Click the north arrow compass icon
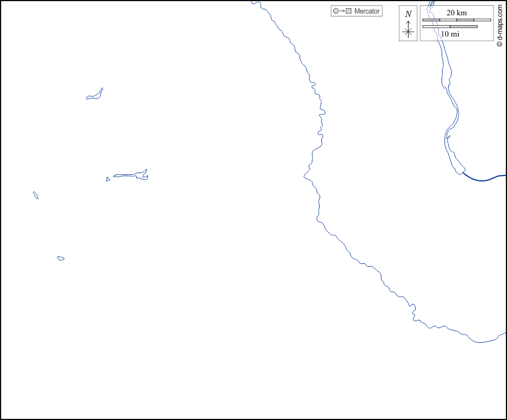 [408, 30]
